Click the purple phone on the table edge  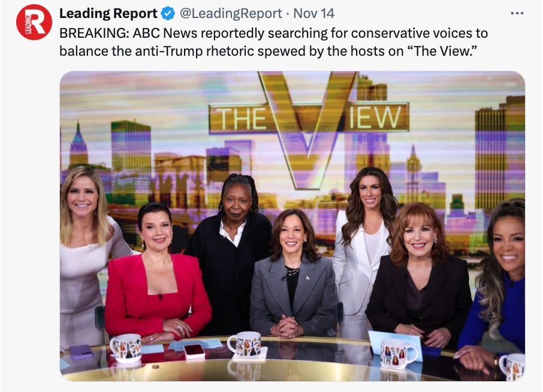tap(81, 352)
